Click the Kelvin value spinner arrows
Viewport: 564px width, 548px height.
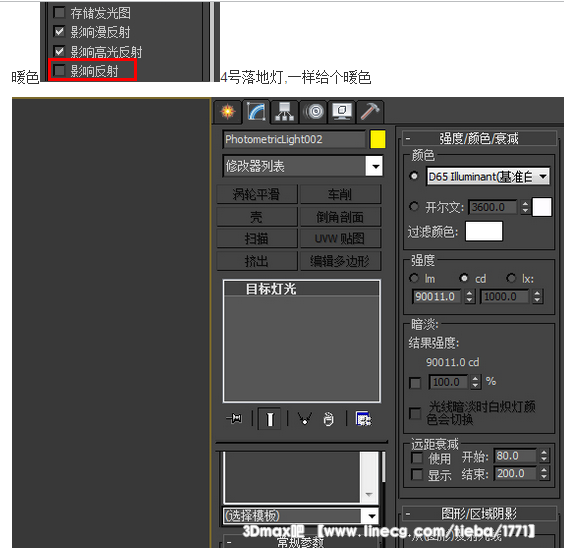click(x=525, y=207)
